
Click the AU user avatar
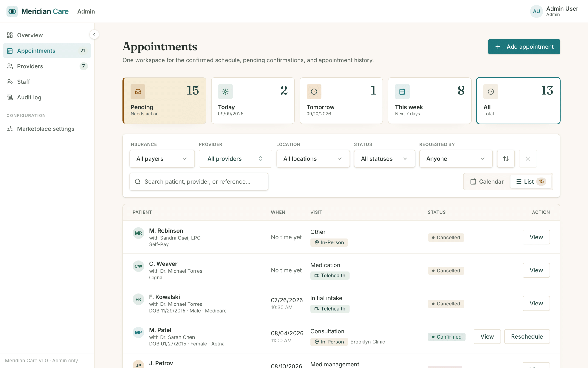tap(536, 11)
